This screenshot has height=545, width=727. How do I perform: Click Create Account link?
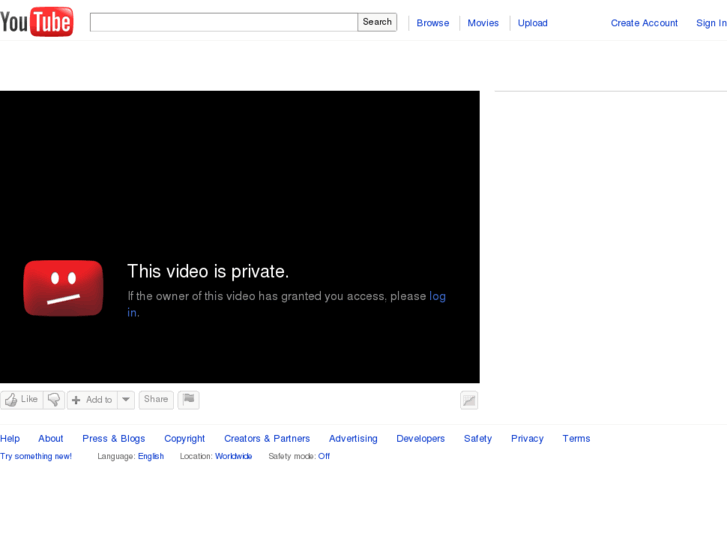click(x=644, y=23)
